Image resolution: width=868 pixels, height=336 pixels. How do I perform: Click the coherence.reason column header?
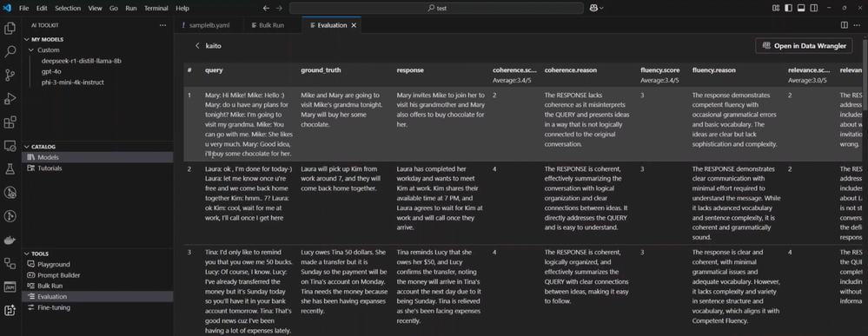pos(570,70)
